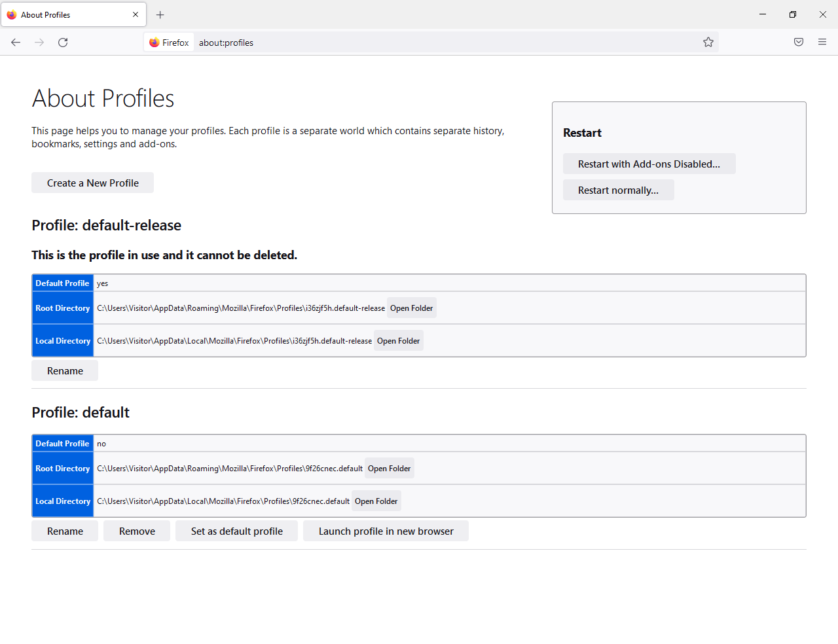
Task: Click the forward navigation arrow
Action: point(39,43)
